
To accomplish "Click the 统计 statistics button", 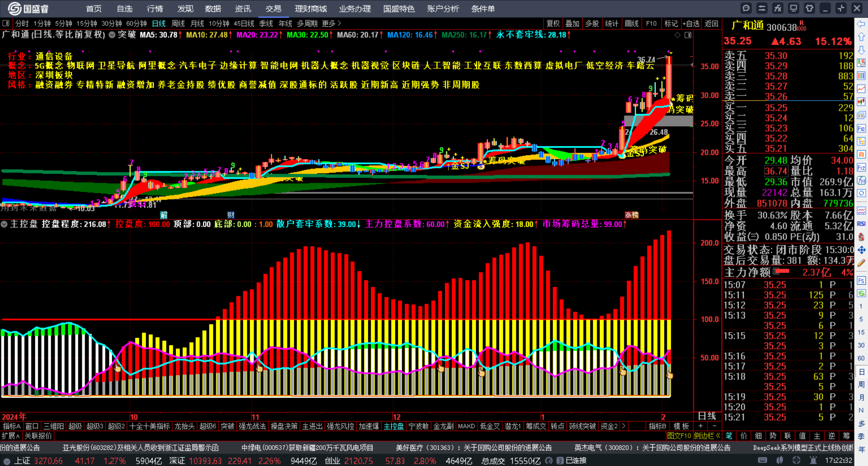I will (x=612, y=24).
